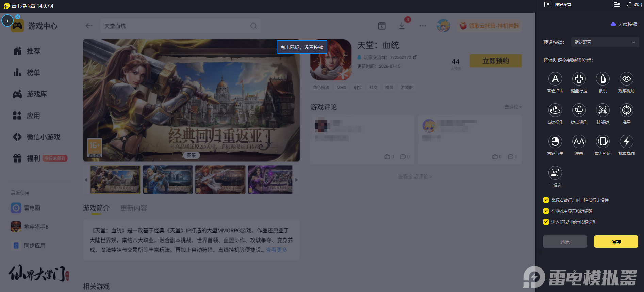This screenshot has width=644, height=292.
Task: Select the 键盘行走 D-pad icon
Action: point(579,79)
